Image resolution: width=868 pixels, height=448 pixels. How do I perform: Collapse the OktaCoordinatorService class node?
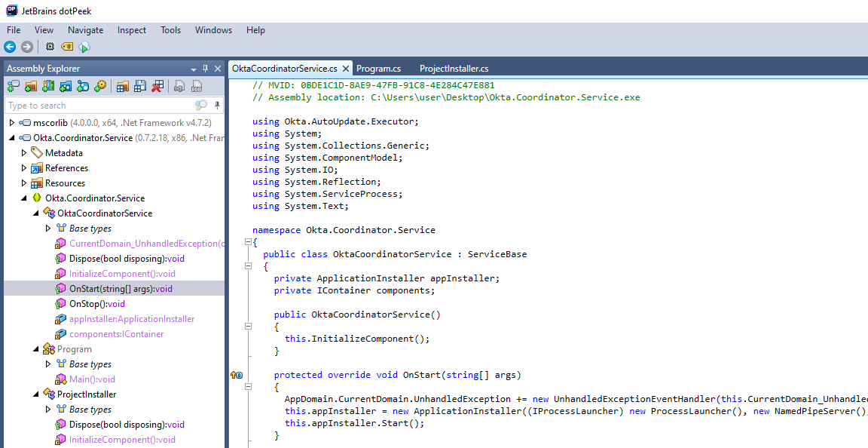[36, 213]
